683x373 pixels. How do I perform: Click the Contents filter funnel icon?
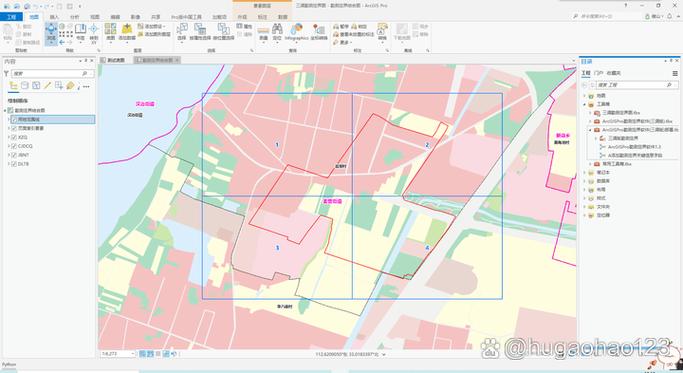pos(7,74)
